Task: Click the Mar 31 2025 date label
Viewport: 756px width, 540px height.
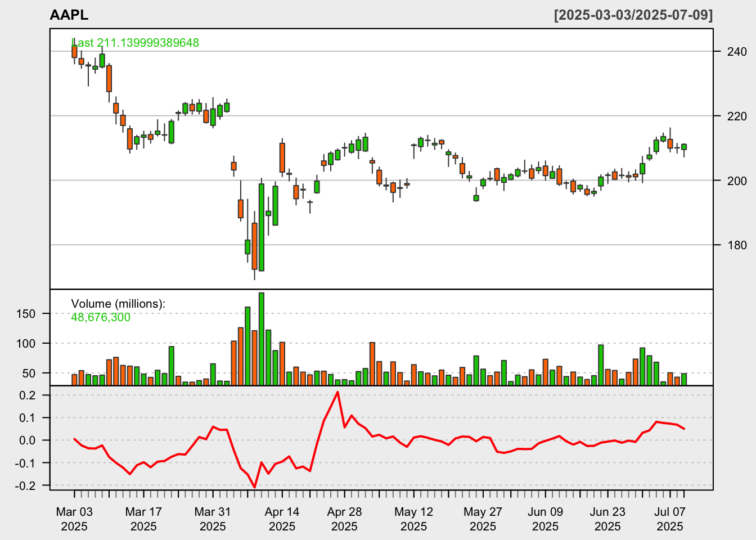Action: (213, 519)
